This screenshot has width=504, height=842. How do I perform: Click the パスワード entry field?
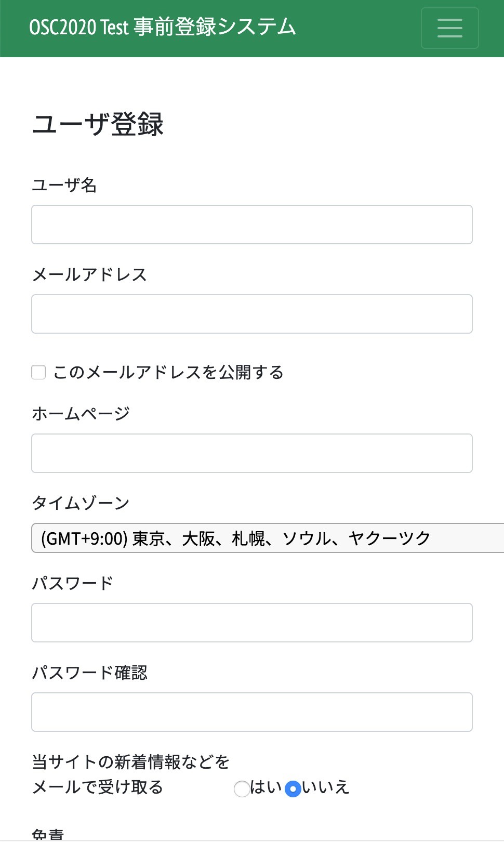[x=251, y=623]
